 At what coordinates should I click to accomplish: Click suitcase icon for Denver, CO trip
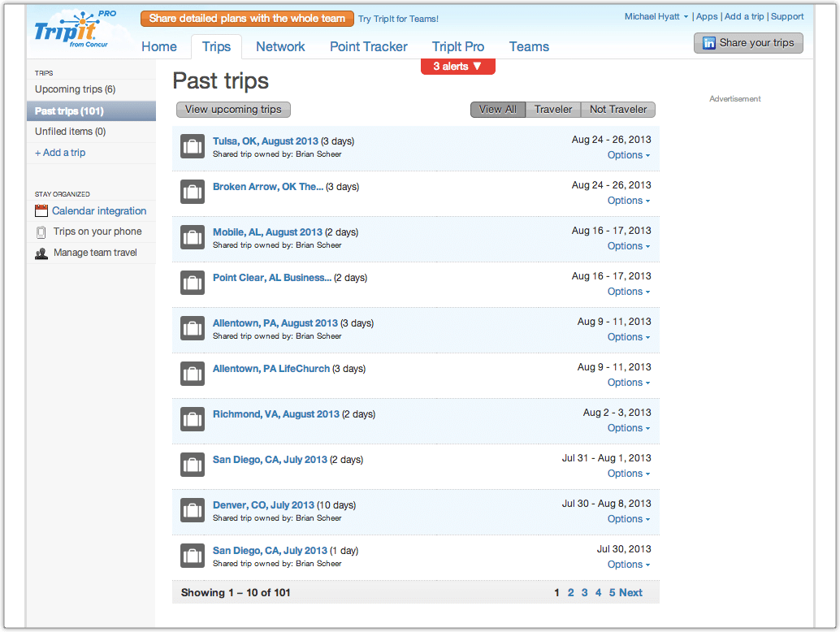coord(193,511)
